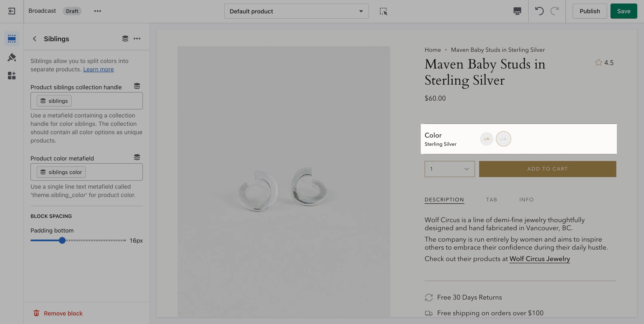Viewport: 644px width, 324px height.
Task: Open the App embeds icon
Action: pos(11,76)
